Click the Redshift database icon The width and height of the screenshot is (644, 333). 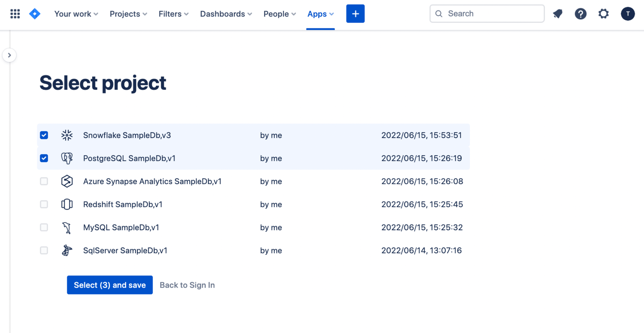[x=67, y=204]
